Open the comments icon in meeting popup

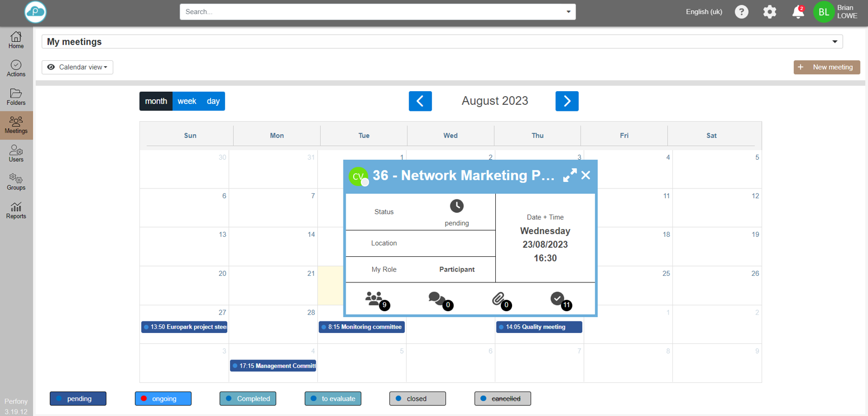(436, 298)
